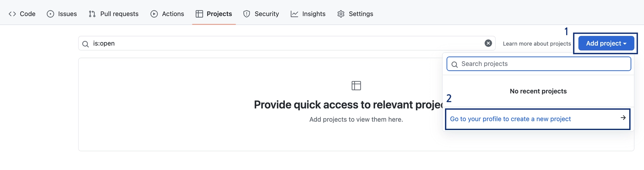Image resolution: width=644 pixels, height=170 pixels.
Task: Go to your profile to create a new project
Action: click(x=510, y=119)
